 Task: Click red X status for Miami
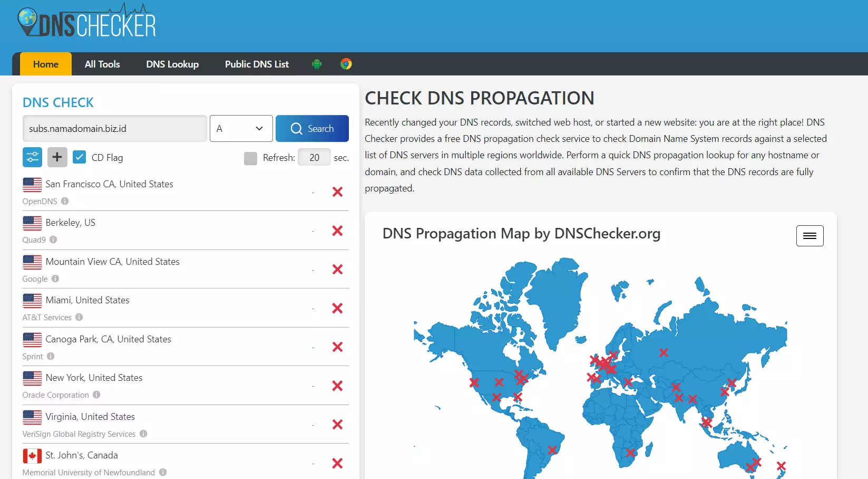[x=337, y=308]
